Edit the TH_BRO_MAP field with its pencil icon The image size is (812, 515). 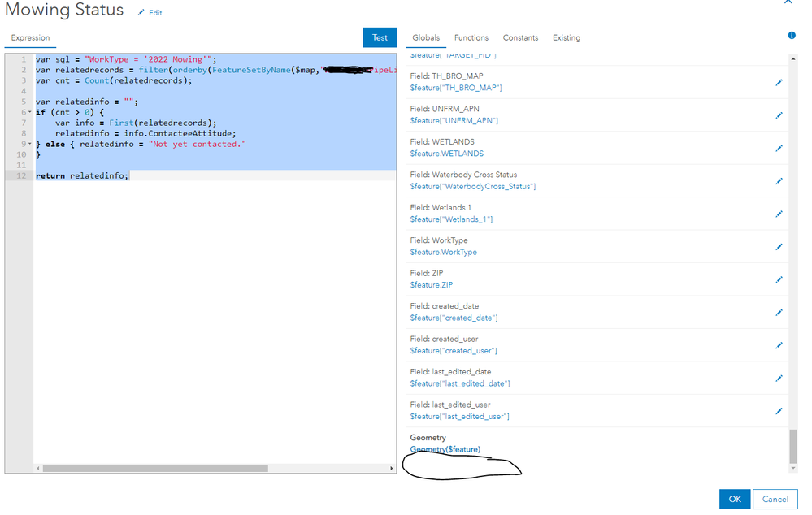point(779,82)
